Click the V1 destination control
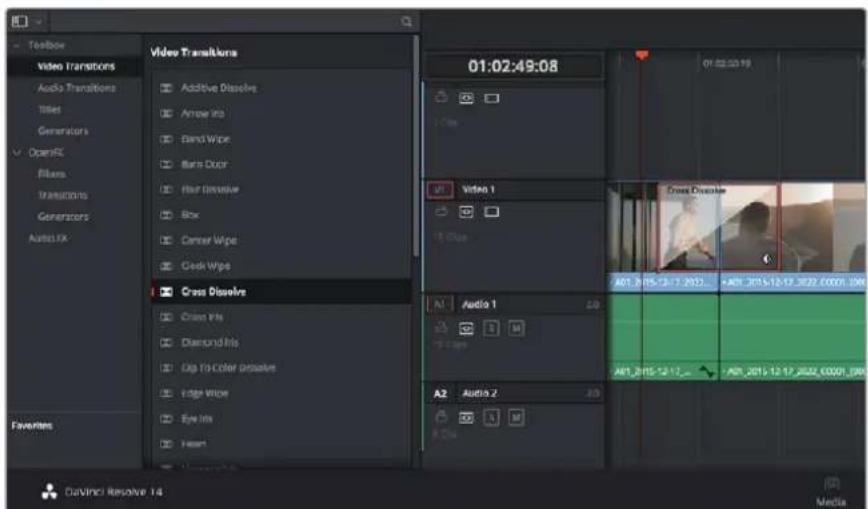Image resolution: width=868 pixels, height=509 pixels. [440, 189]
